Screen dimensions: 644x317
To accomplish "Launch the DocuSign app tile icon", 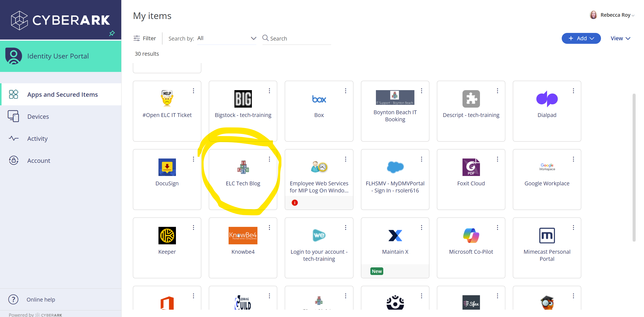I will click(x=167, y=167).
